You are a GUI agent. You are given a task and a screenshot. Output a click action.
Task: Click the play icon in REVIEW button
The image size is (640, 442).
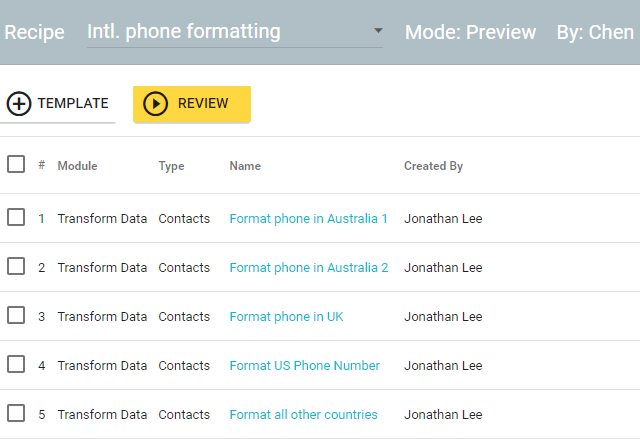155,104
